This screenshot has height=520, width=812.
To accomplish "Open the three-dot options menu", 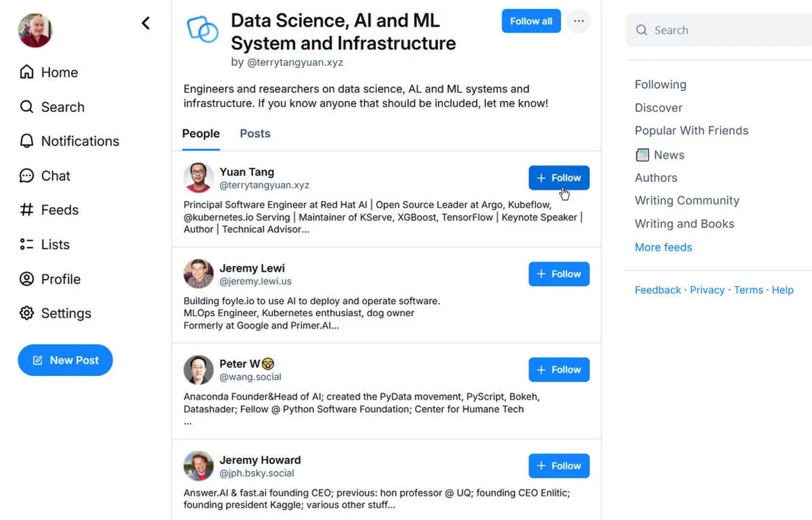I will pos(579,21).
